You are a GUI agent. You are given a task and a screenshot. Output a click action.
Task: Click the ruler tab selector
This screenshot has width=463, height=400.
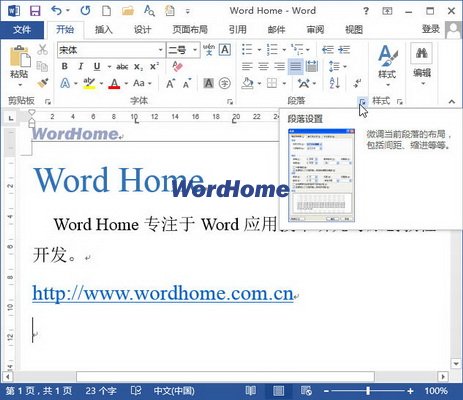tap(11, 118)
